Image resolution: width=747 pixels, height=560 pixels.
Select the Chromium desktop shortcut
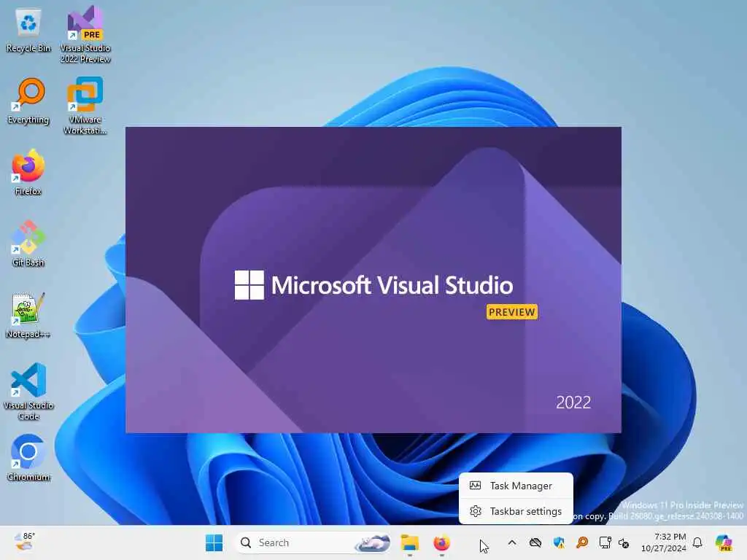(28, 458)
